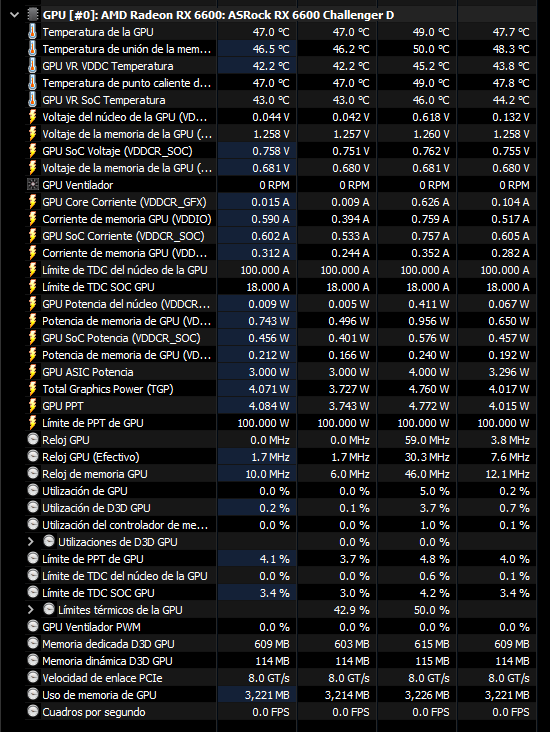Click thermometer icon for Temperatura de unión de la memoria
This screenshot has height=732, width=550.
pyautogui.click(x=32, y=49)
